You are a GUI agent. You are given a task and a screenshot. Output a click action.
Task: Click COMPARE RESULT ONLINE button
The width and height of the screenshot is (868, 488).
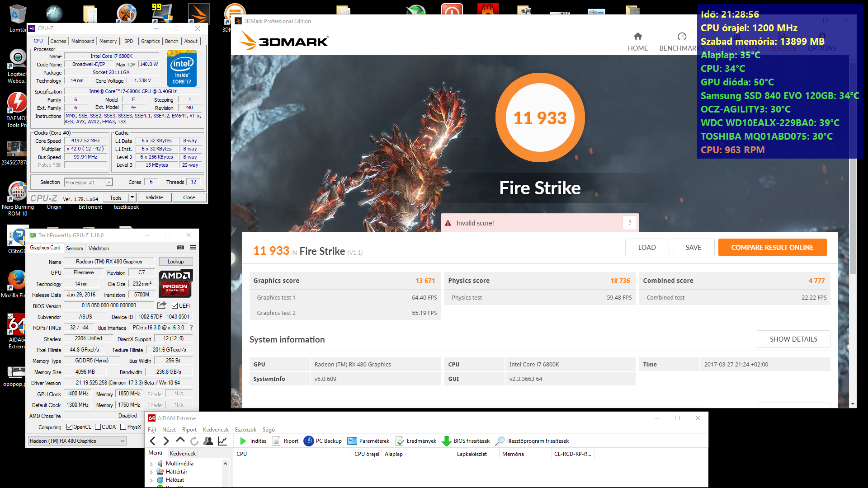772,248
